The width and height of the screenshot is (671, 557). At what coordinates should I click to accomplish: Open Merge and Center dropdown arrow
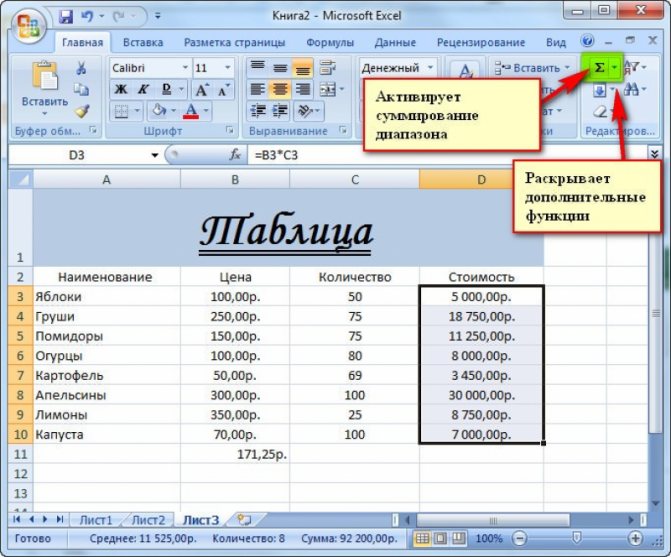342,89
